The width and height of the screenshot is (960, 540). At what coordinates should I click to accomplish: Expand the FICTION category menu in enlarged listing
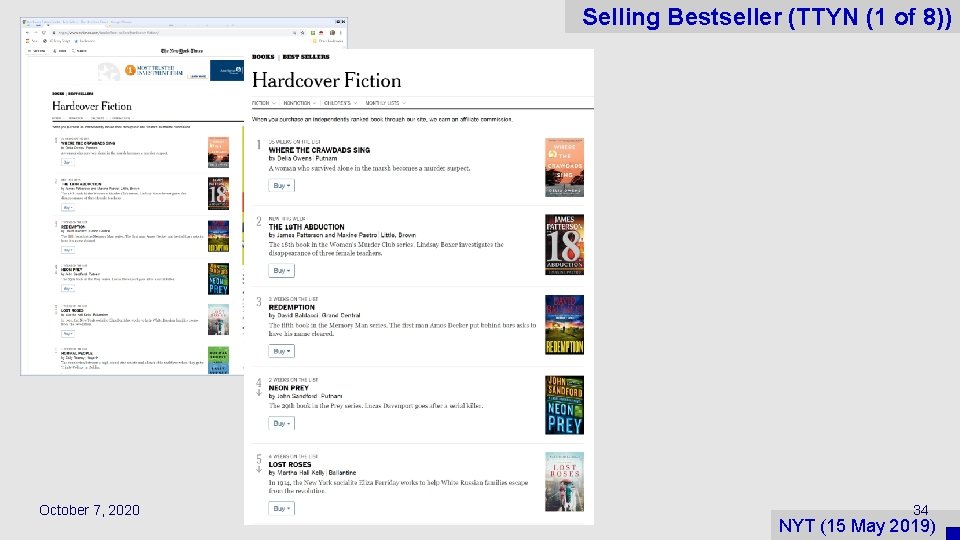click(263, 103)
